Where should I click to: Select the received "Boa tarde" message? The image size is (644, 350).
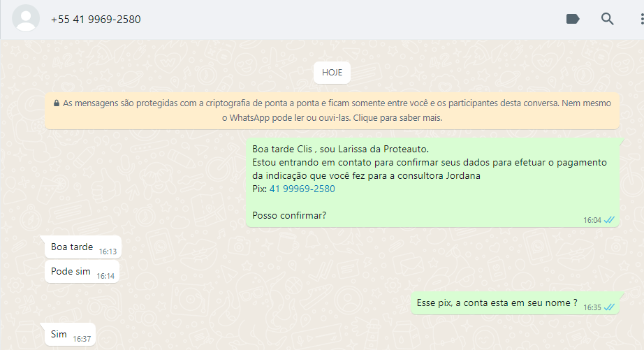click(72, 247)
